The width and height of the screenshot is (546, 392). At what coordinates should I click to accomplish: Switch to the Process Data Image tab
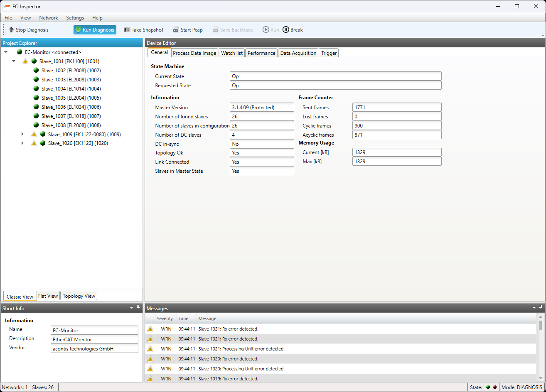(x=194, y=53)
